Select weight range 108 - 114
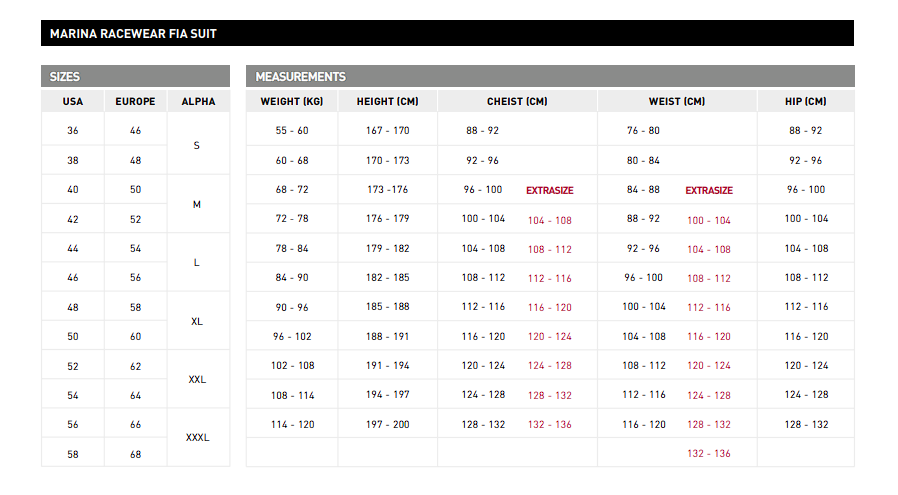The image size is (898, 495). [293, 396]
